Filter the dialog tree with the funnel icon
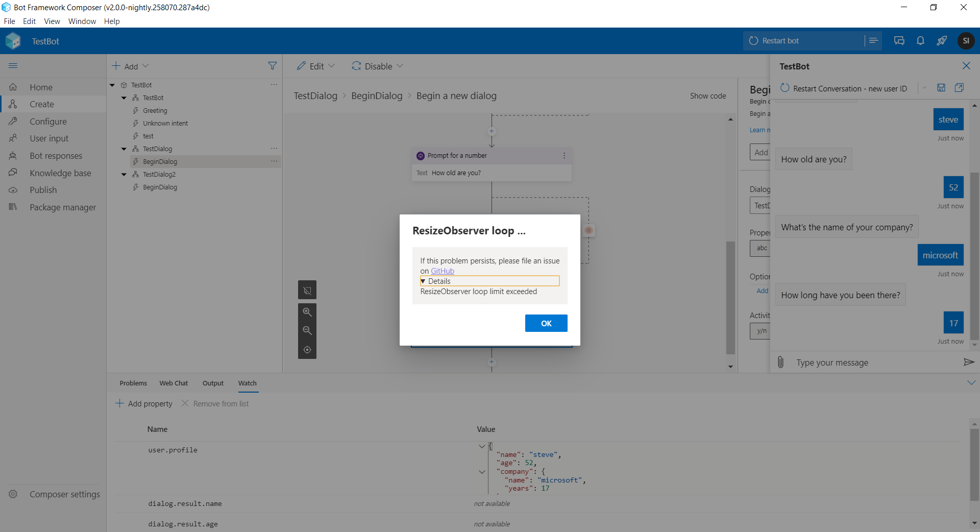980x532 pixels. pos(273,65)
